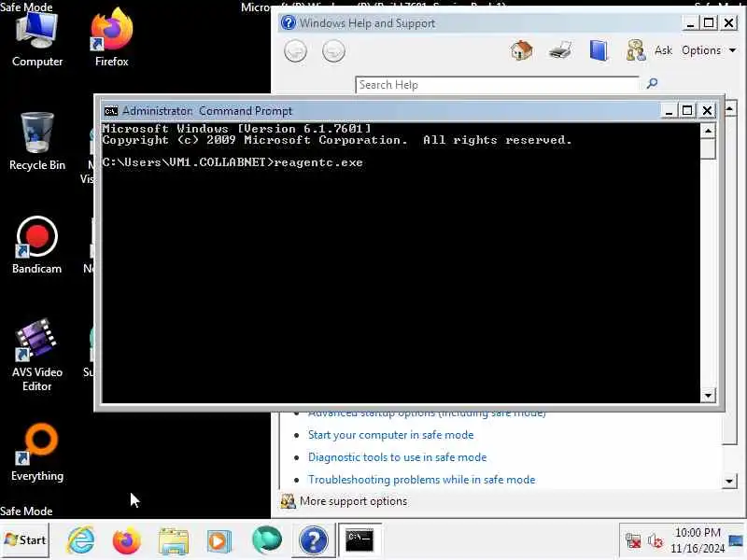The image size is (747, 560).
Task: Open the Options dropdown in Help window
Action: point(709,50)
